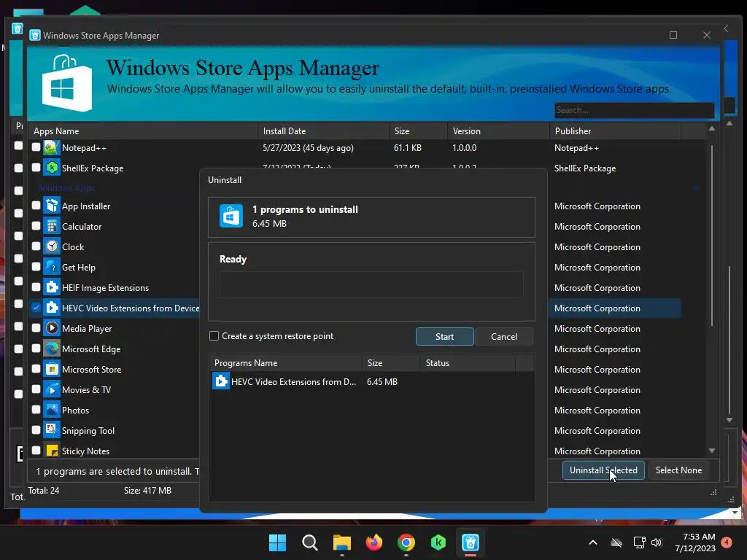Select HEVC Video Extensions from D... row

pos(371,381)
